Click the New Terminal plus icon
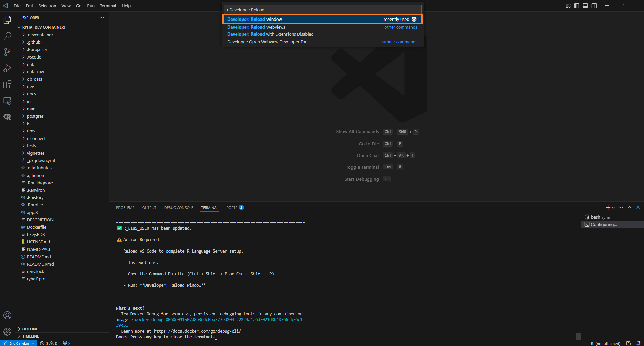Viewport: 644px width, 346px height. (608, 208)
